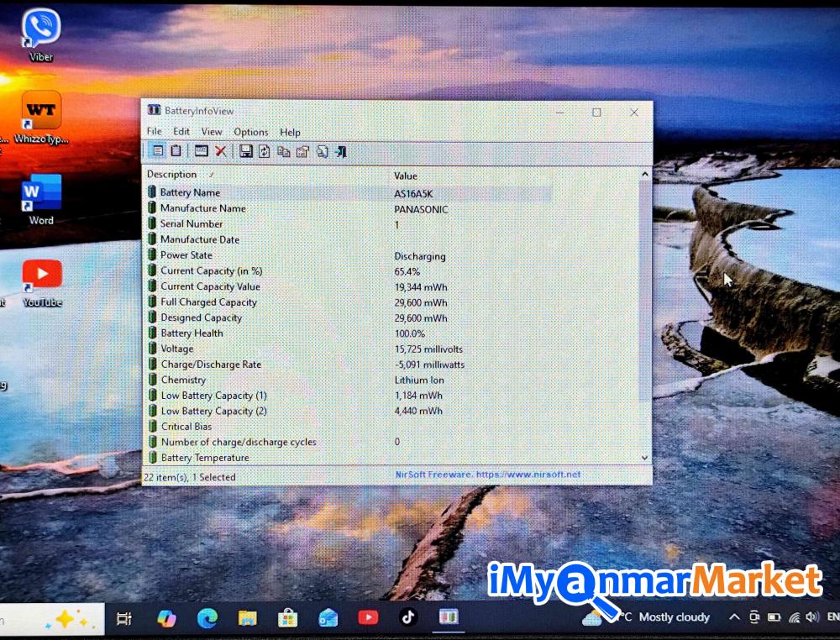Click the red X delete icon in toolbar
The image size is (840, 640).
[x=221, y=151]
